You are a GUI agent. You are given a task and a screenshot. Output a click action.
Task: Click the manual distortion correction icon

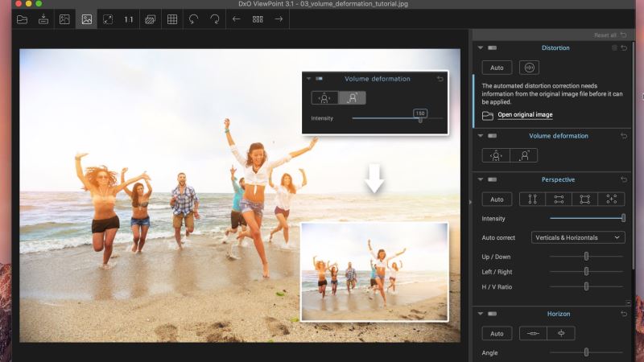coord(529,68)
